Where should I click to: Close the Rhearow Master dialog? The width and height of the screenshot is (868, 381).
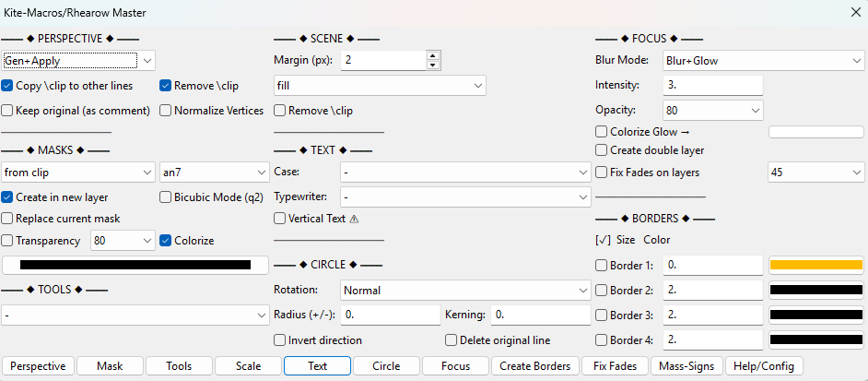tap(855, 12)
